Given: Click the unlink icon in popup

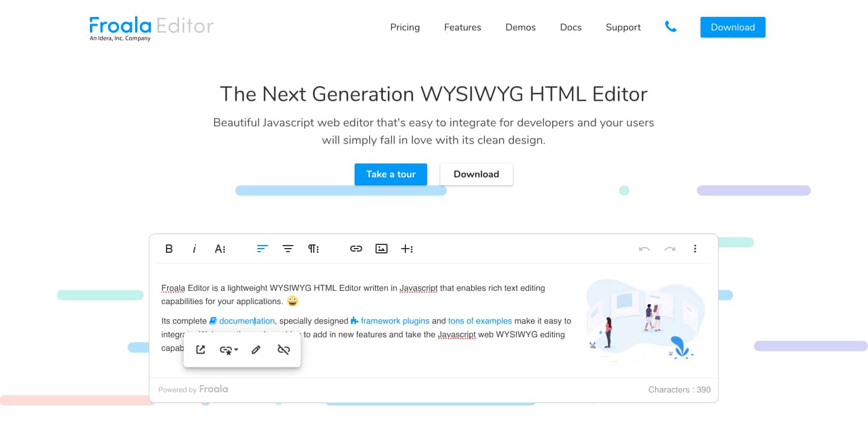Looking at the screenshot, I should coord(284,349).
